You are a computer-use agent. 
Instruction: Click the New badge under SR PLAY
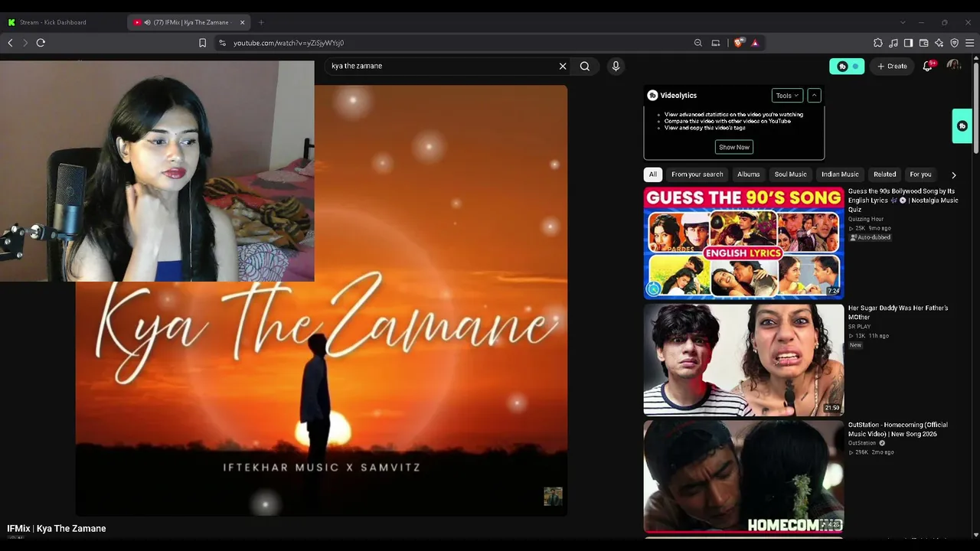(855, 345)
